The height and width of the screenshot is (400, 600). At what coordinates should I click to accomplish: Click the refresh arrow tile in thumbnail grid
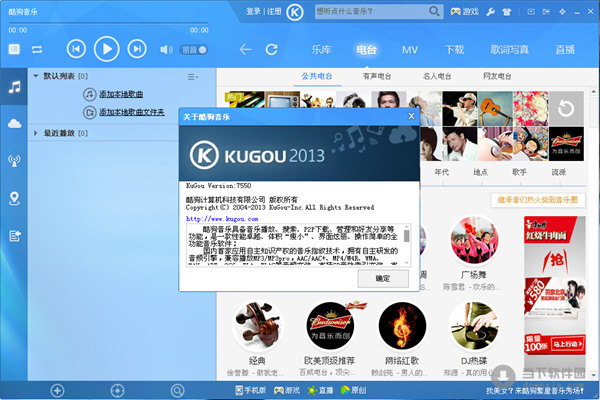pos(566,109)
